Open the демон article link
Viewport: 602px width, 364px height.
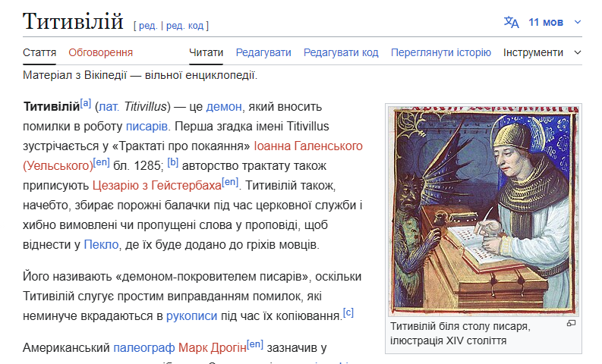tap(224, 107)
